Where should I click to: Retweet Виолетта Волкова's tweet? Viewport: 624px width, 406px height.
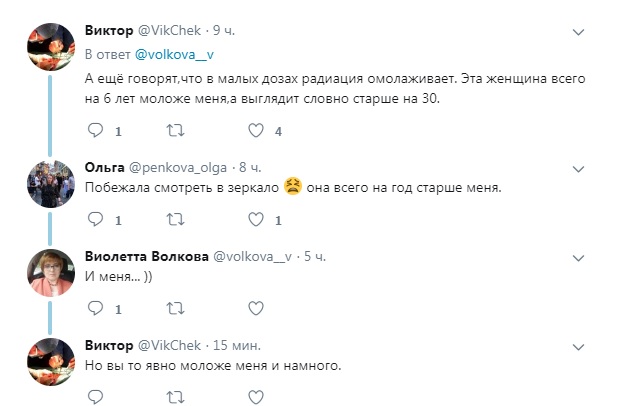(174, 308)
